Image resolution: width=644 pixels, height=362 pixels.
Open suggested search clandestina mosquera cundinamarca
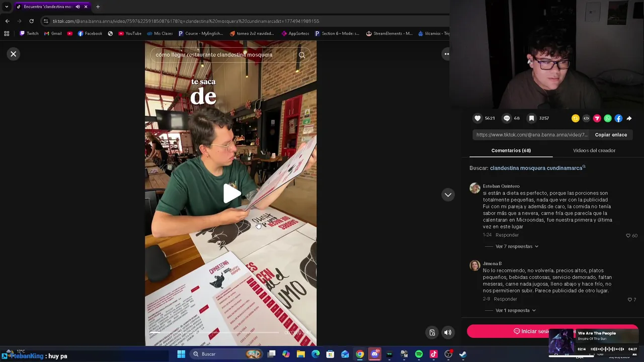point(537,168)
